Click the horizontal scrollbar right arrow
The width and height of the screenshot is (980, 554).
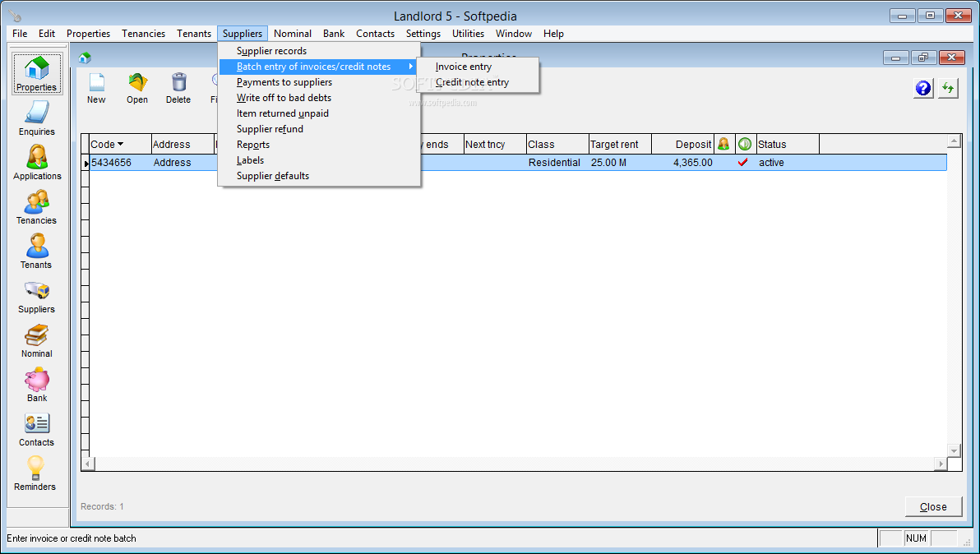coord(941,464)
